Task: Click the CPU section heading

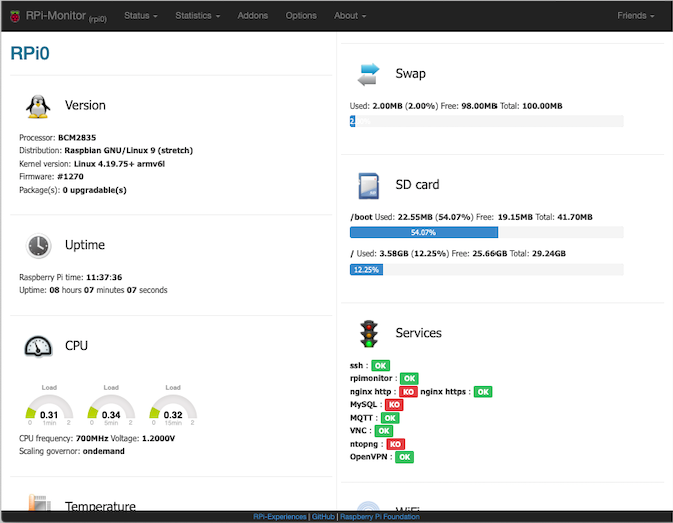Action: pos(76,346)
